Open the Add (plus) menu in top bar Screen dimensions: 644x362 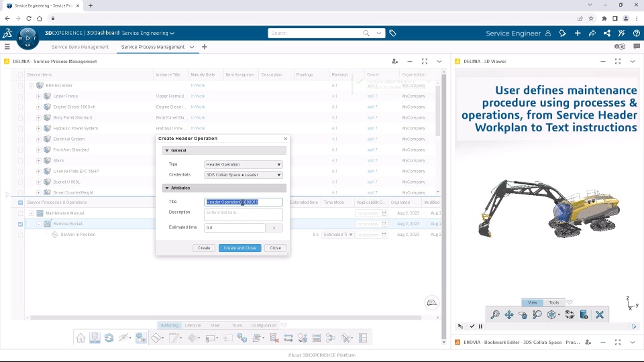click(578, 34)
